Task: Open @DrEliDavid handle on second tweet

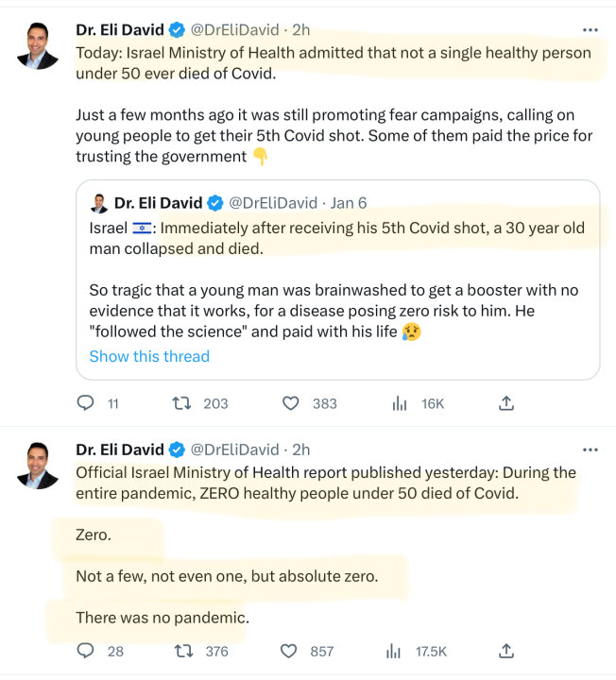Action: [235, 450]
